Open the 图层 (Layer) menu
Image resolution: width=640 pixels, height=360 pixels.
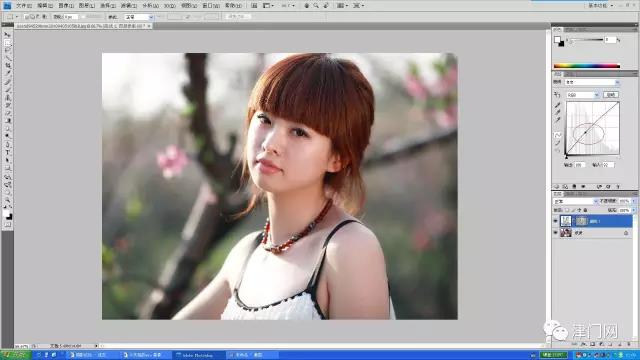pos(87,6)
